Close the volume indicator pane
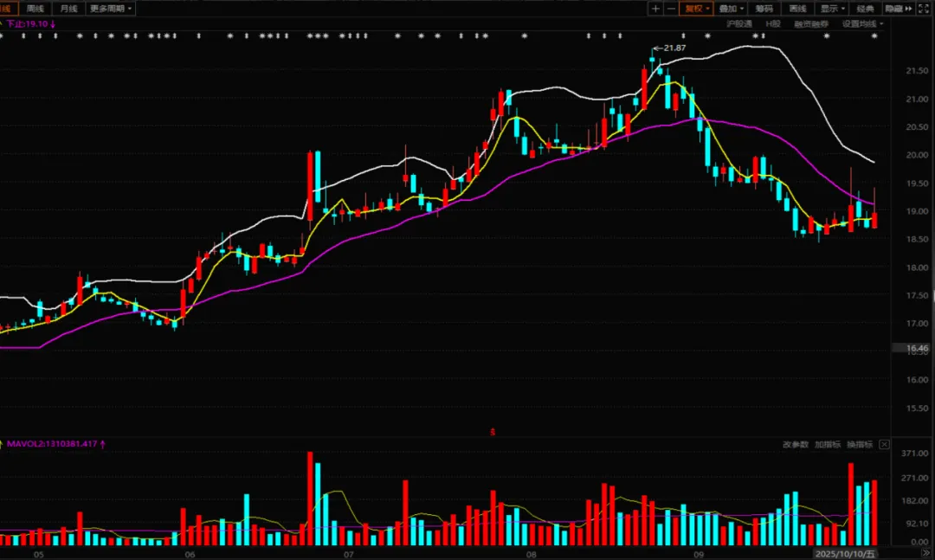This screenshot has height=560, width=935. 884,444
